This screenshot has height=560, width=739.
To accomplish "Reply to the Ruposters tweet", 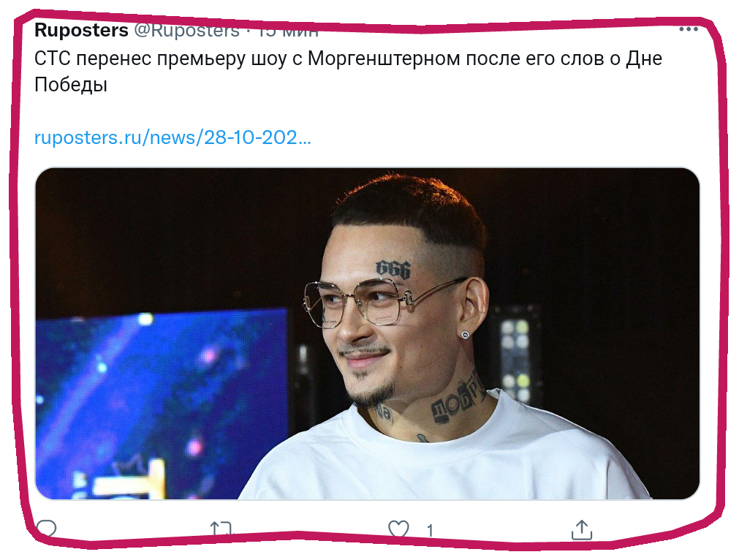I will 46,529.
